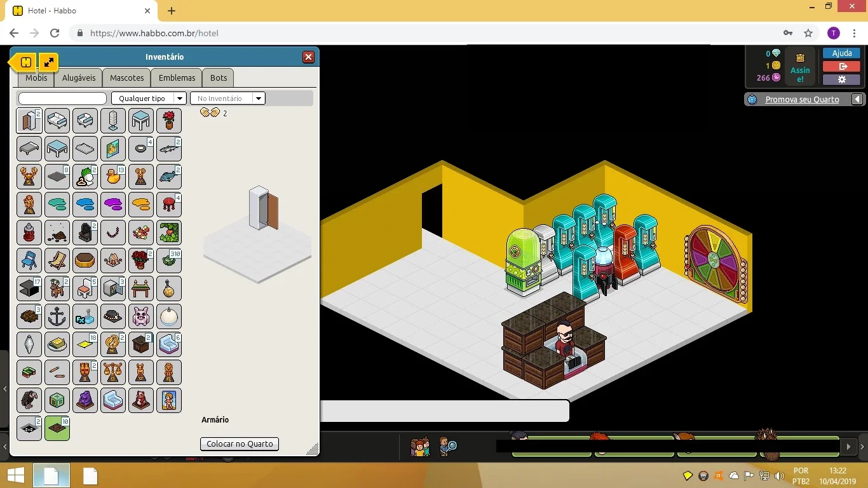Select the purple puddle rug item
The width and height of the screenshot is (868, 488).
pos(113,205)
